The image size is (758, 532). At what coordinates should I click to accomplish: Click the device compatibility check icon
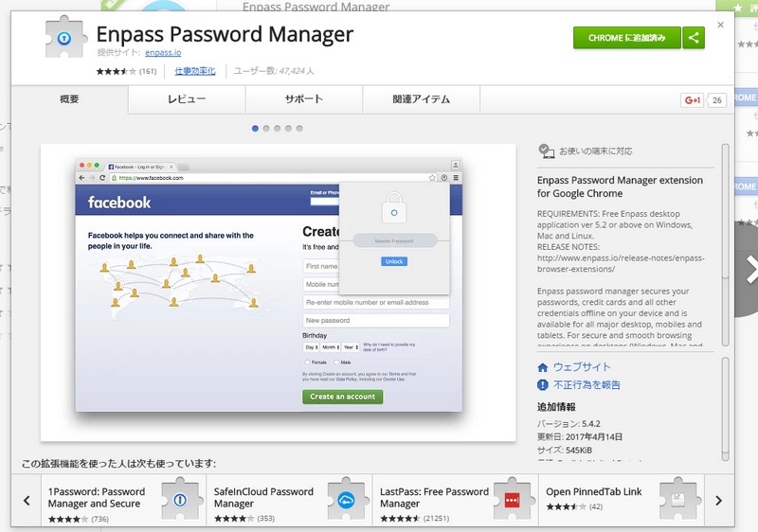tap(547, 151)
